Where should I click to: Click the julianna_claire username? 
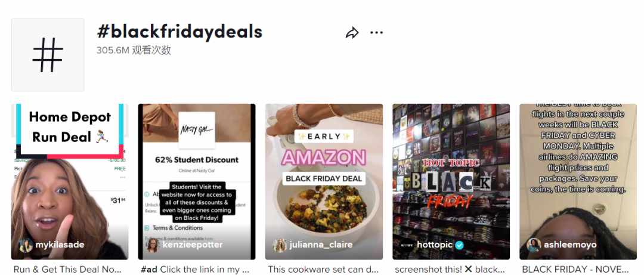point(321,245)
